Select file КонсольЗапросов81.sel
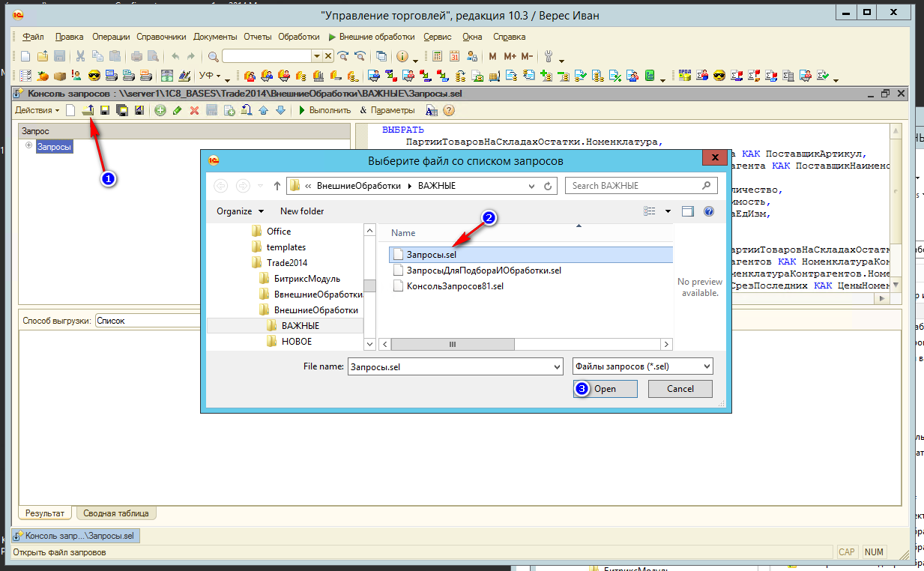924x571 pixels. (x=455, y=285)
